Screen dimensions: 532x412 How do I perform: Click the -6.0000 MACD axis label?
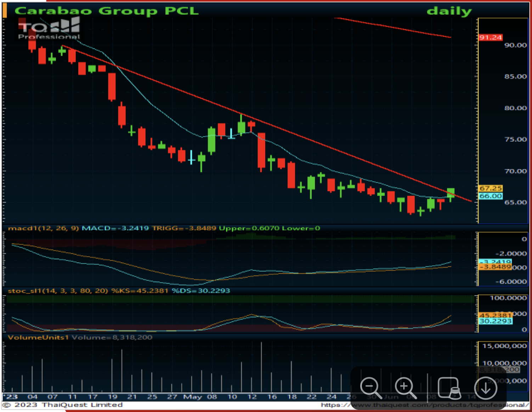pyautogui.click(x=511, y=282)
